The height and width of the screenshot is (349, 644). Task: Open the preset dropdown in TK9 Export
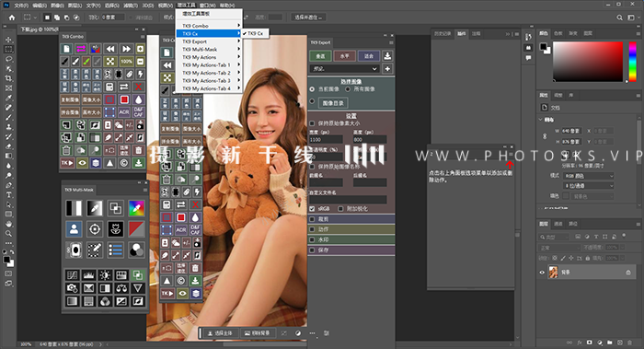[x=344, y=69]
